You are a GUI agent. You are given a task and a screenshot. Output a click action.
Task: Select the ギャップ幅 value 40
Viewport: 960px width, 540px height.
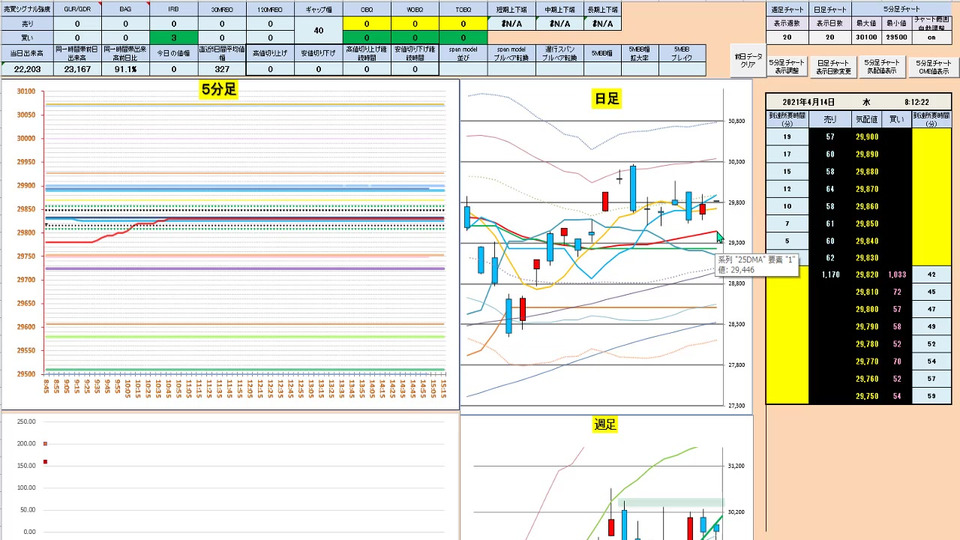(318, 31)
